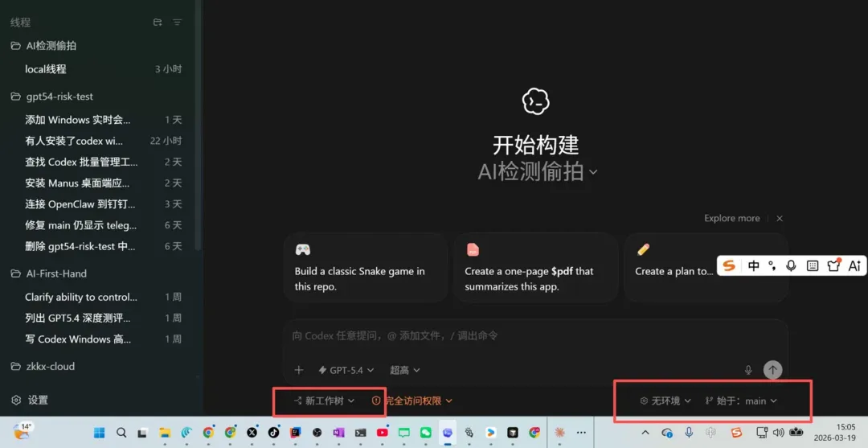The image size is (868, 448).
Task: Toggle punctuation mode on IME toolbar
Action: [772, 265]
